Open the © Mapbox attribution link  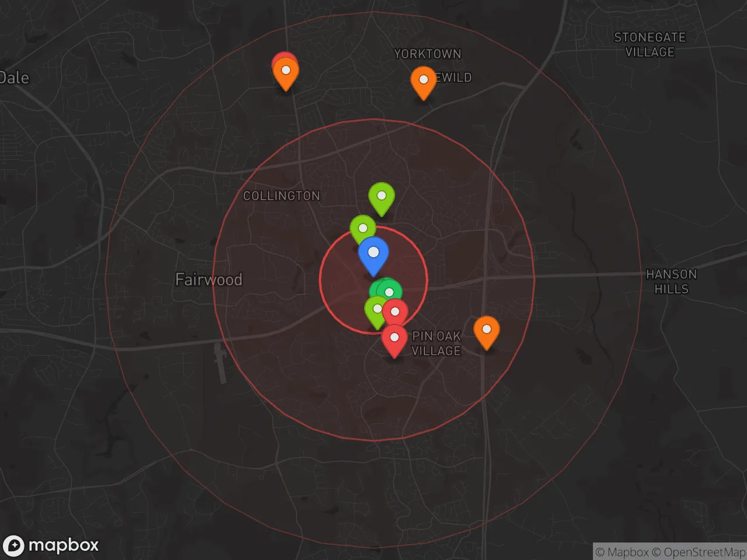622,552
